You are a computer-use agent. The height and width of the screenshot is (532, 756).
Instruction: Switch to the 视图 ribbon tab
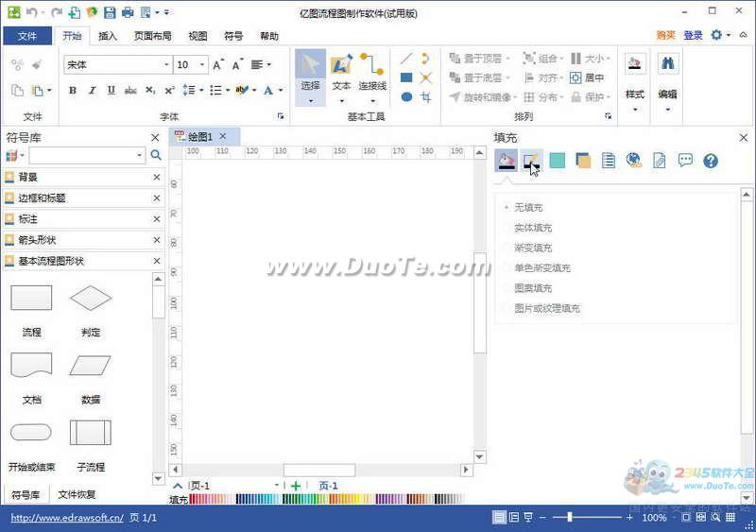point(198,36)
